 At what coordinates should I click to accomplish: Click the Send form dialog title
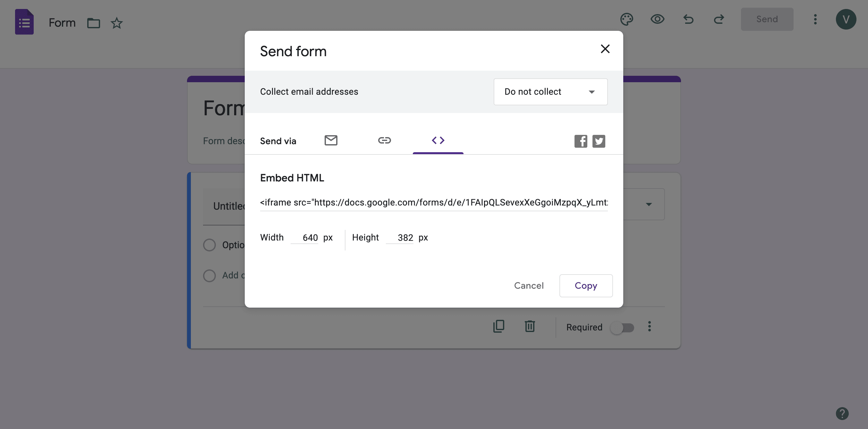pyautogui.click(x=293, y=51)
